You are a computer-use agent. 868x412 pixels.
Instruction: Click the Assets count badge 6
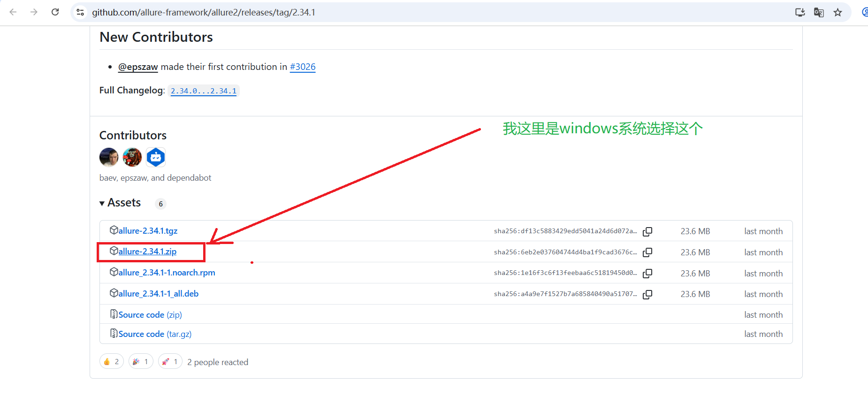160,204
